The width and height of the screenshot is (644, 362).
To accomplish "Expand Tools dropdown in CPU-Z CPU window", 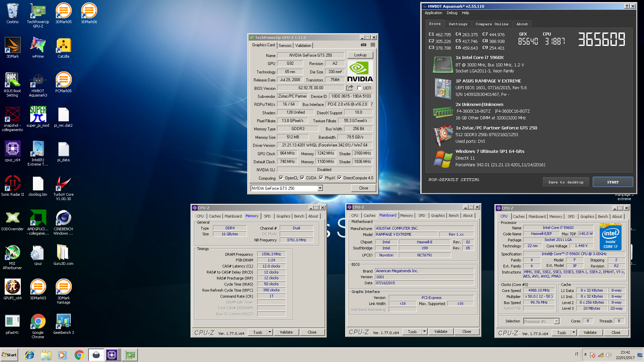I will (x=574, y=333).
